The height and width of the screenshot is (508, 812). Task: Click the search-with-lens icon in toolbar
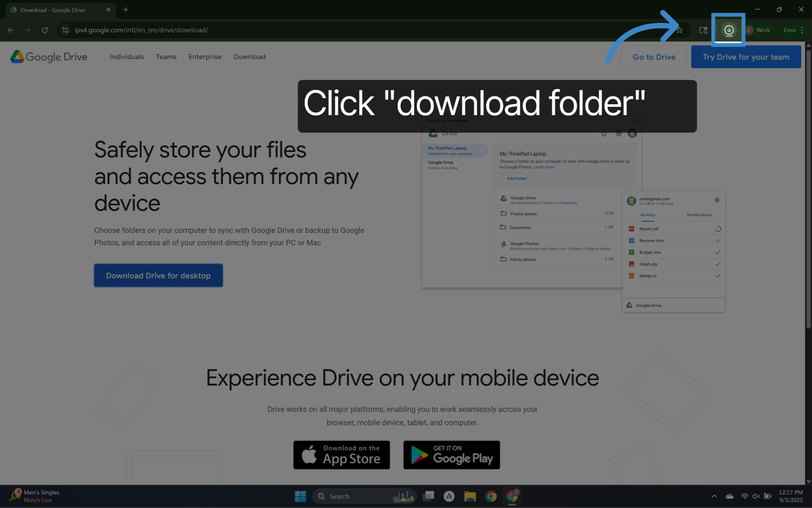(703, 30)
